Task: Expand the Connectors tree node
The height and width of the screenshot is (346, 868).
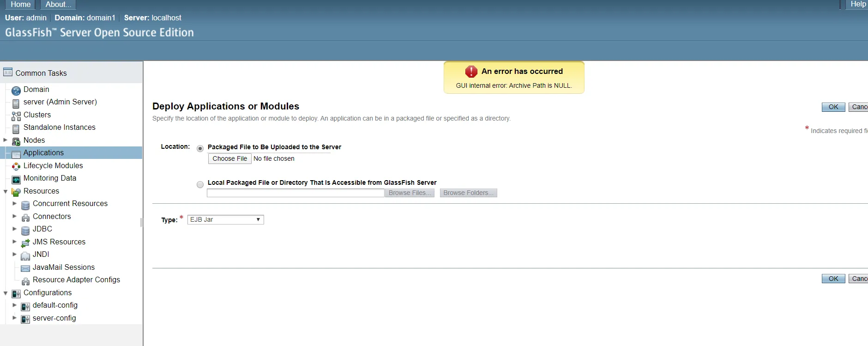Action: (x=15, y=216)
